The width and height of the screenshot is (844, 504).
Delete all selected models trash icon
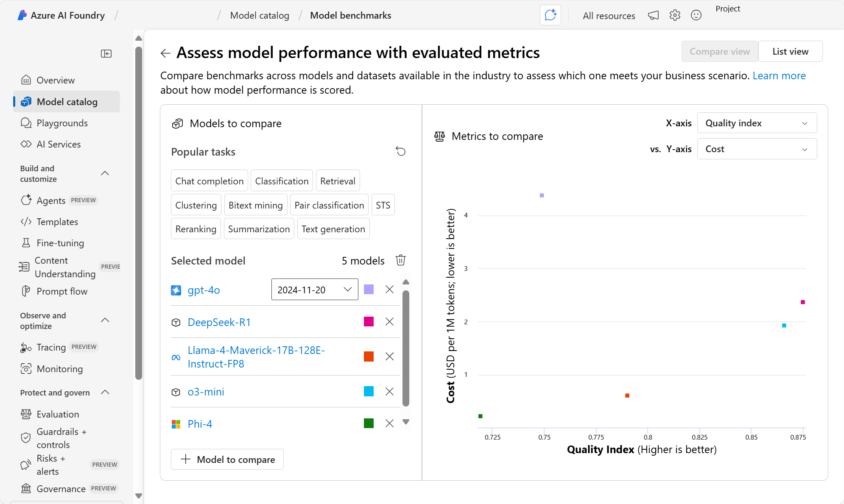pos(401,260)
